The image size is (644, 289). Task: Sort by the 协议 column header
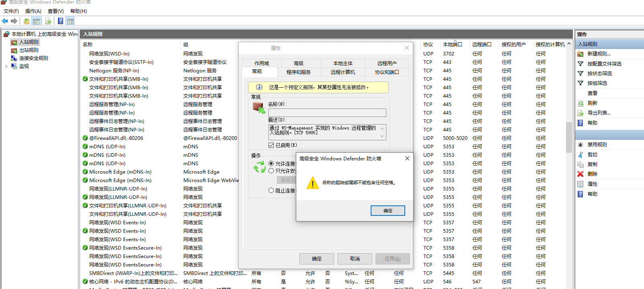coord(428,45)
